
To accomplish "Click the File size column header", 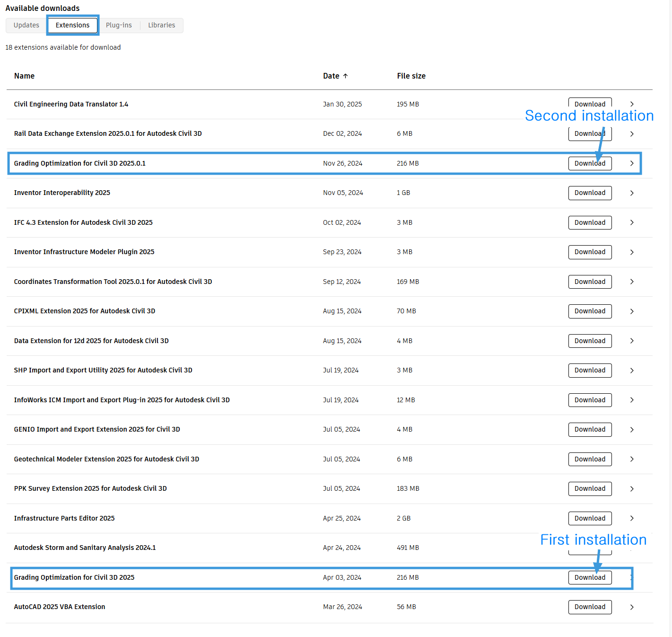I will (x=411, y=76).
